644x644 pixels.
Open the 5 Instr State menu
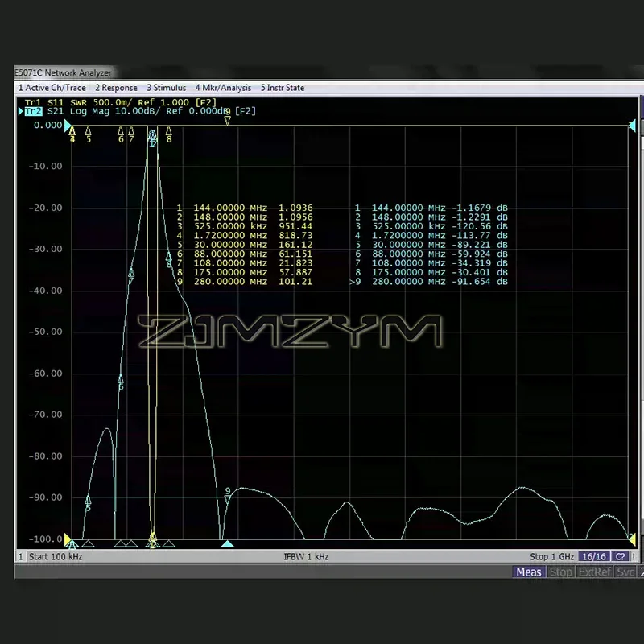click(283, 88)
